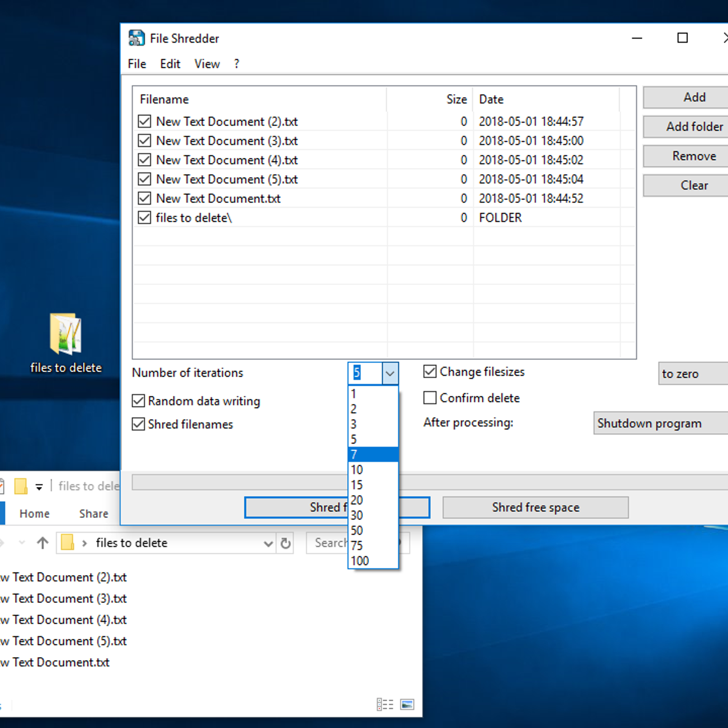Uncheck New Text Document.txt in shredder list

tap(144, 198)
